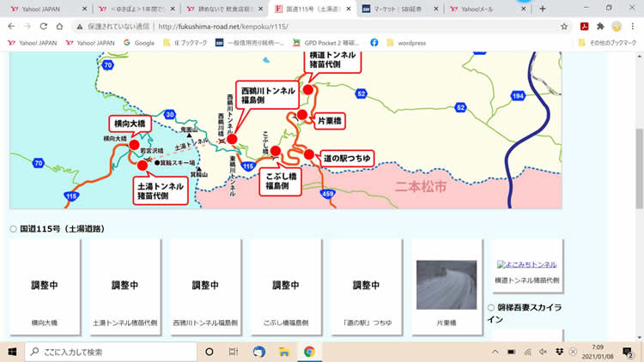
Task: Switch to the Yahoo!メール tab
Action: point(484,9)
